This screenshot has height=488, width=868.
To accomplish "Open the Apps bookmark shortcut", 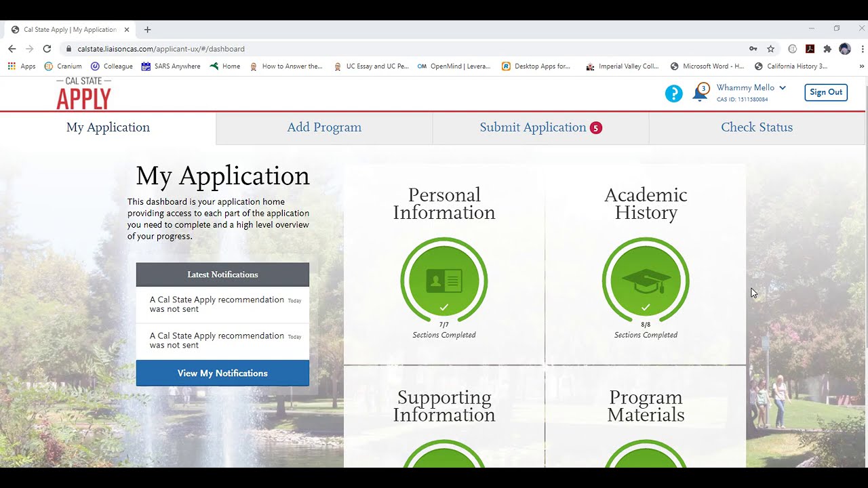I will (x=21, y=66).
